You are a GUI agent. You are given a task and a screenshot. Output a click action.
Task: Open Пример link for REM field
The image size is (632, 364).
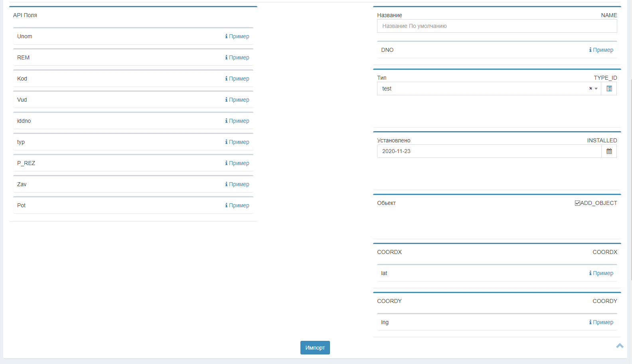pyautogui.click(x=239, y=57)
